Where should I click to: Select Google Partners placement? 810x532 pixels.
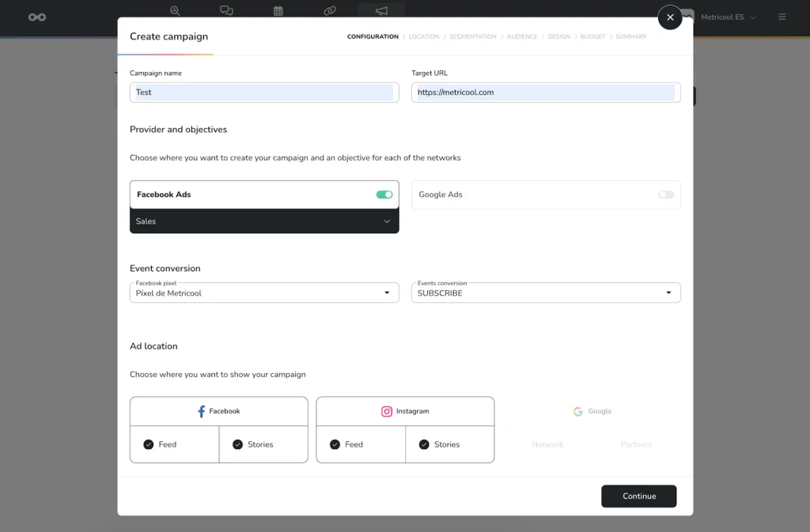[x=636, y=444]
